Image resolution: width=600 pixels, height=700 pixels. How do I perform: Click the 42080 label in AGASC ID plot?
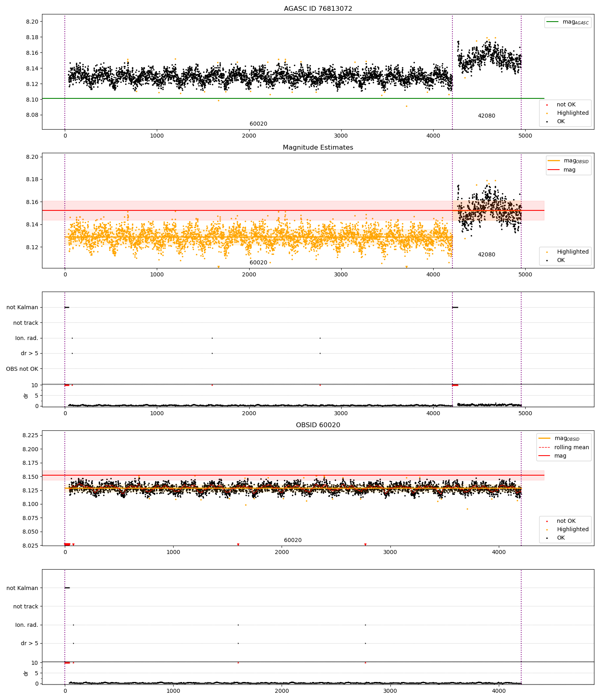pyautogui.click(x=486, y=116)
